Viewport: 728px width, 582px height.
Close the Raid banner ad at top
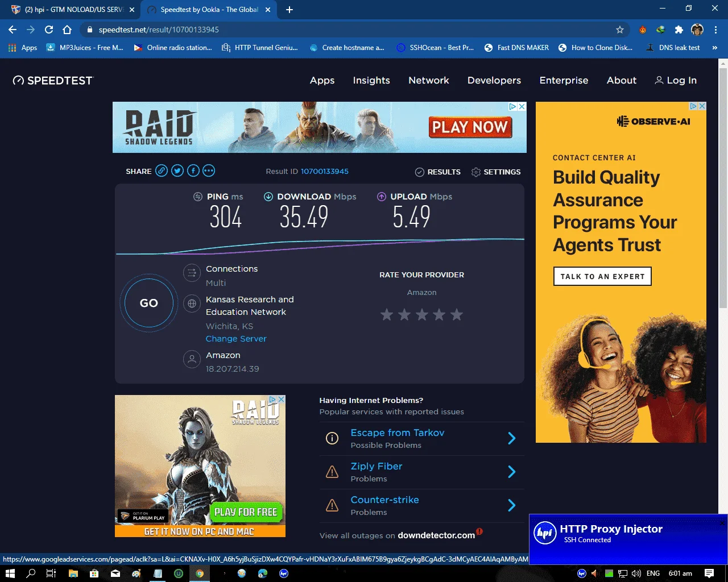(x=522, y=106)
